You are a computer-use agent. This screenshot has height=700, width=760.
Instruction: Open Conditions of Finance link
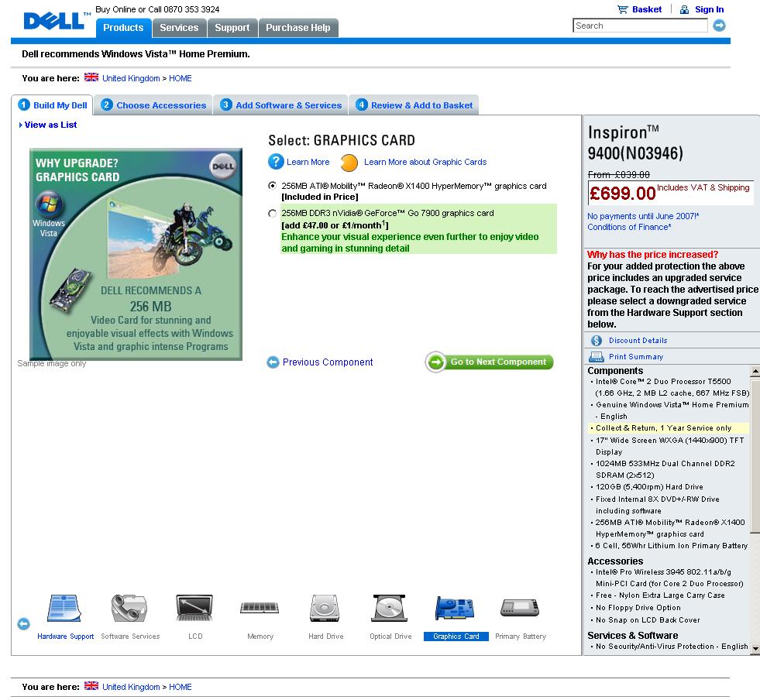tap(629, 227)
